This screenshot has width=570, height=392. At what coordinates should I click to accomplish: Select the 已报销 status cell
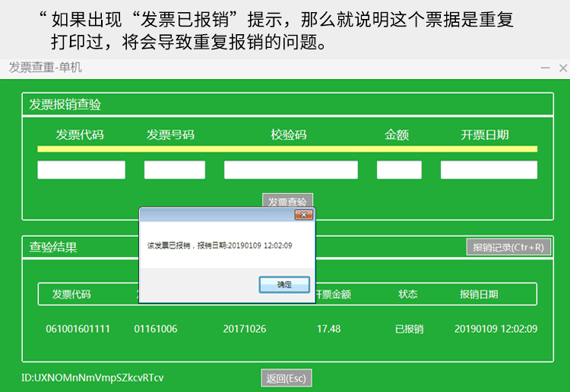tap(409, 329)
